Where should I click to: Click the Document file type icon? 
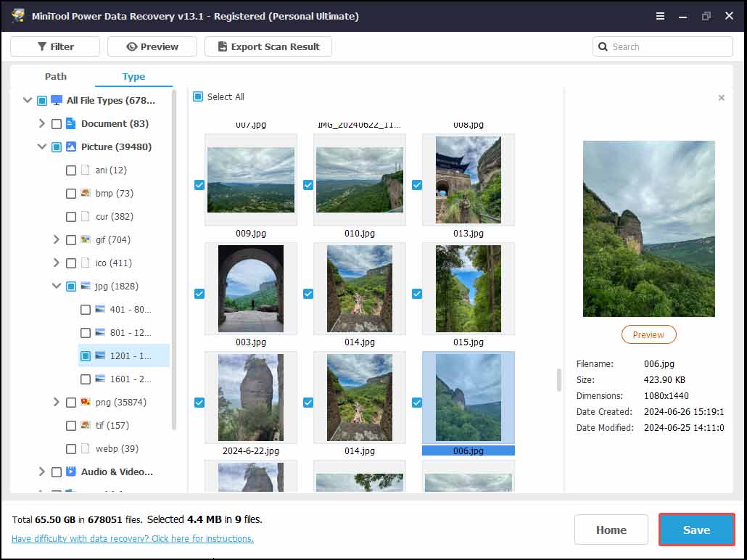(x=71, y=123)
